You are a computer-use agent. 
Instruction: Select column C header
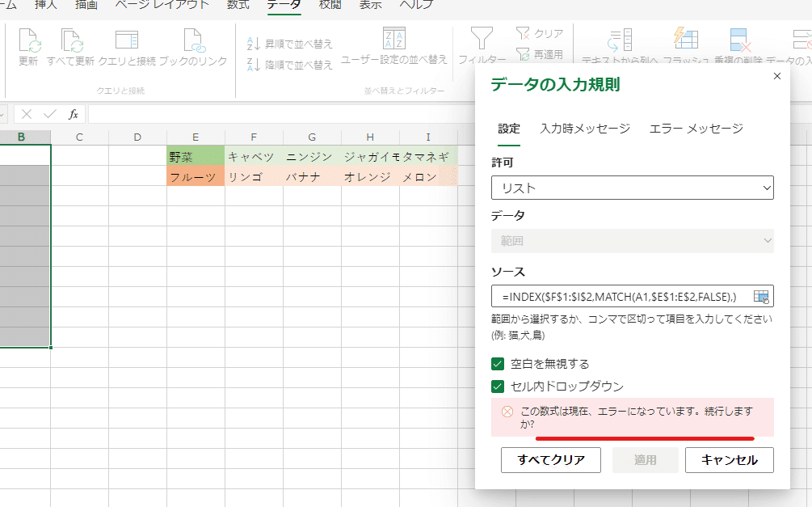click(x=79, y=137)
